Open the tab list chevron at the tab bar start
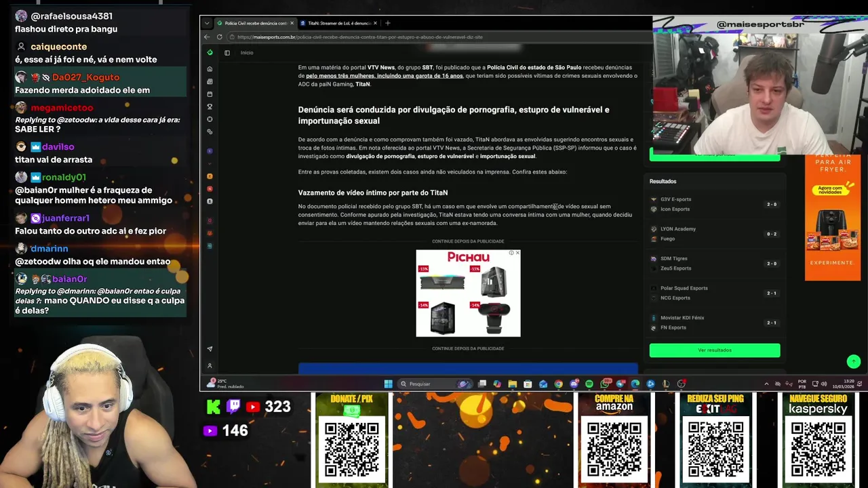Screen dimensions: 868x488 207,23
